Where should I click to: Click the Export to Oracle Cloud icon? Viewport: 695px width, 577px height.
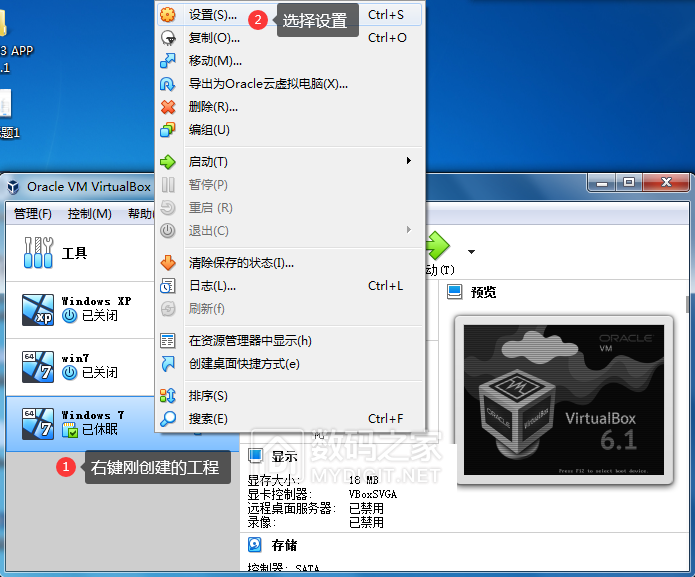168,84
